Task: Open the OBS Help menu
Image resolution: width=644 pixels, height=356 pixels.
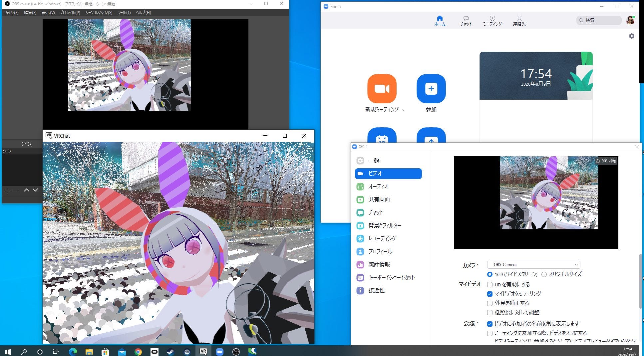Action: point(144,13)
